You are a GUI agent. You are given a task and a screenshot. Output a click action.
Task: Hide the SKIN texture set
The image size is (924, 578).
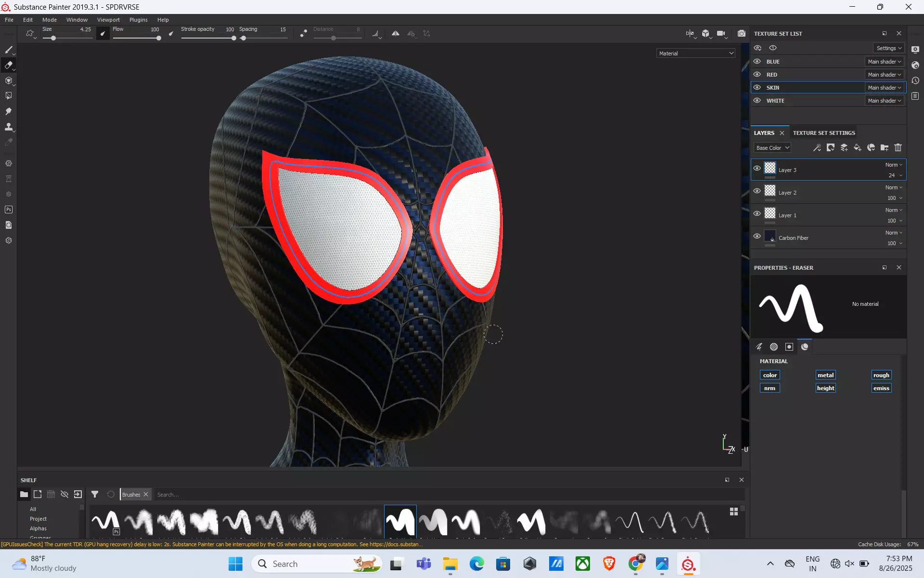[x=757, y=88]
